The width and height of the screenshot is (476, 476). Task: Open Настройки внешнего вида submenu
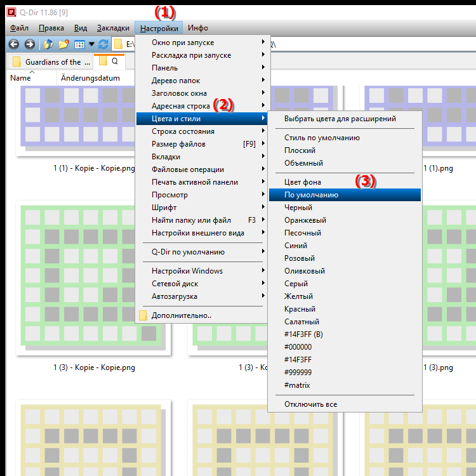pos(202,233)
